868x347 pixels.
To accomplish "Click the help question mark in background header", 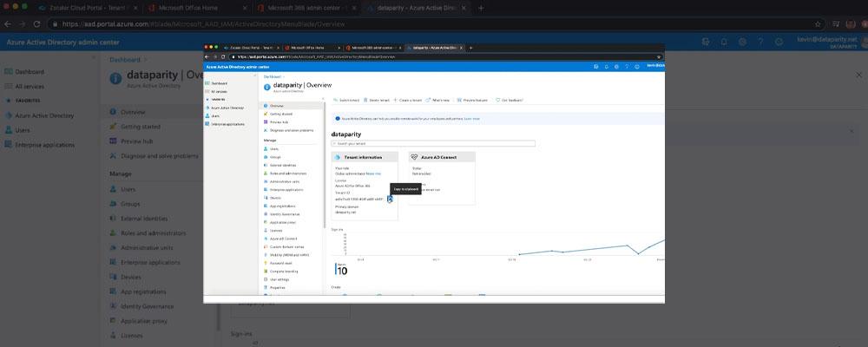I will [x=760, y=42].
